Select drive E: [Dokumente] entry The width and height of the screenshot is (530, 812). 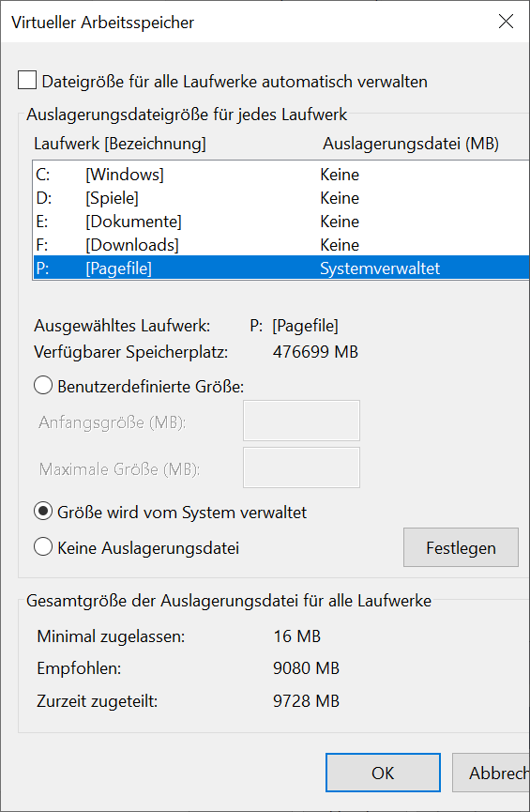coord(281,222)
